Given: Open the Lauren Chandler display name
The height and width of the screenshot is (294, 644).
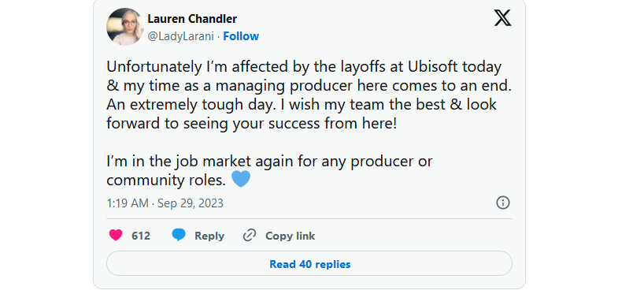Looking at the screenshot, I should (192, 19).
